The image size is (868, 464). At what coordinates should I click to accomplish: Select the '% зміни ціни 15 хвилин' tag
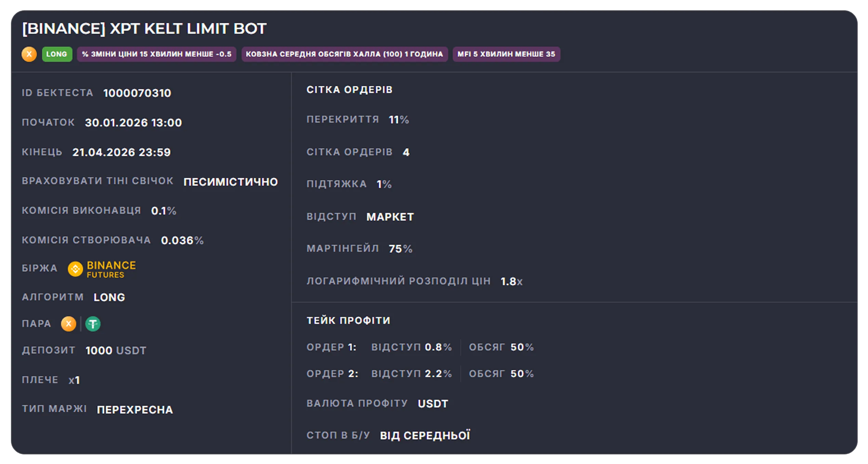click(157, 54)
